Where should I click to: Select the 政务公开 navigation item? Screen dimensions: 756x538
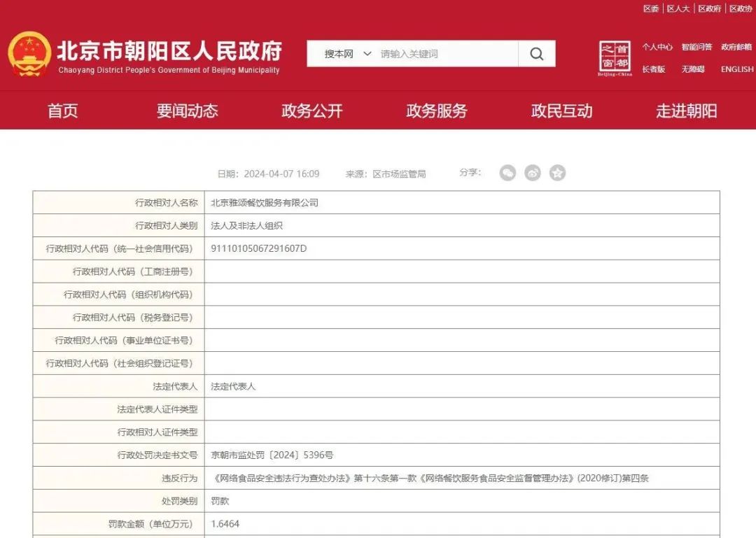[x=312, y=111]
